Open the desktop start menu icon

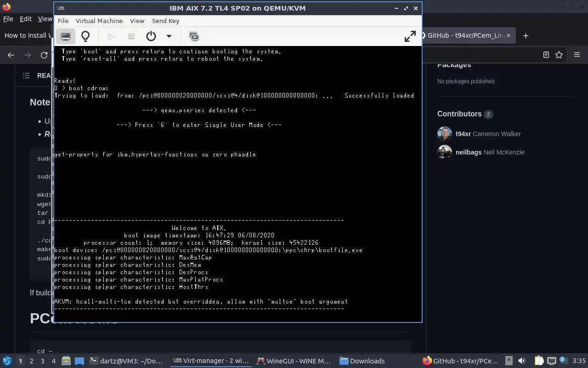click(x=7, y=361)
